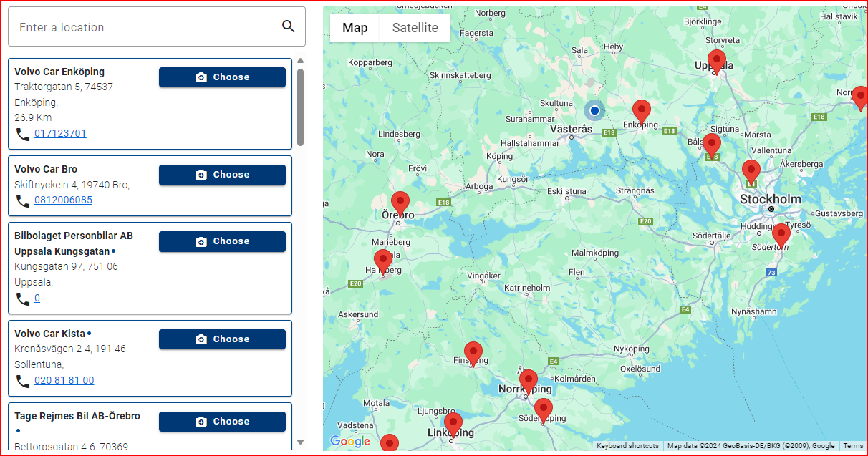Select the red map pin at Finspång

473,354
